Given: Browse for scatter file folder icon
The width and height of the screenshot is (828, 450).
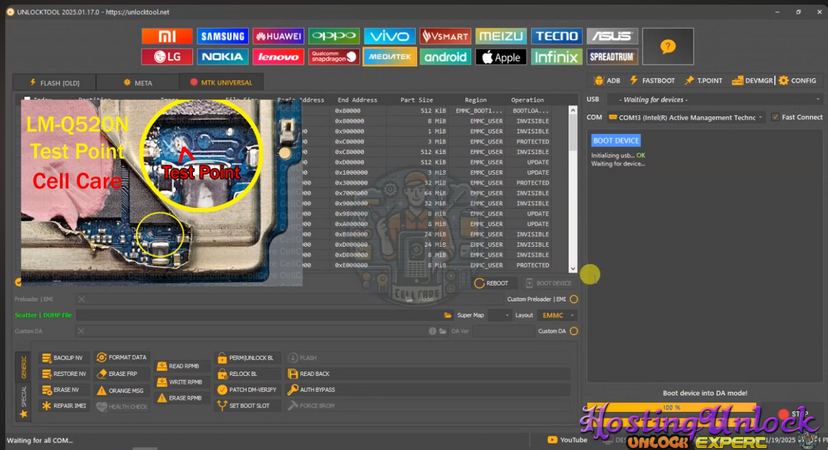Looking at the screenshot, I should point(447,315).
